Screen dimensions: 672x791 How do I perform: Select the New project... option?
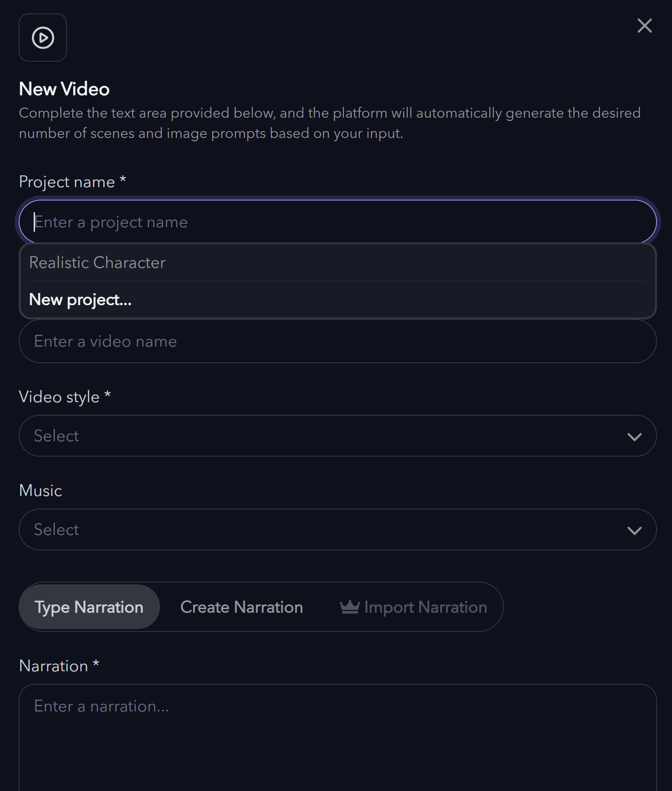point(338,300)
